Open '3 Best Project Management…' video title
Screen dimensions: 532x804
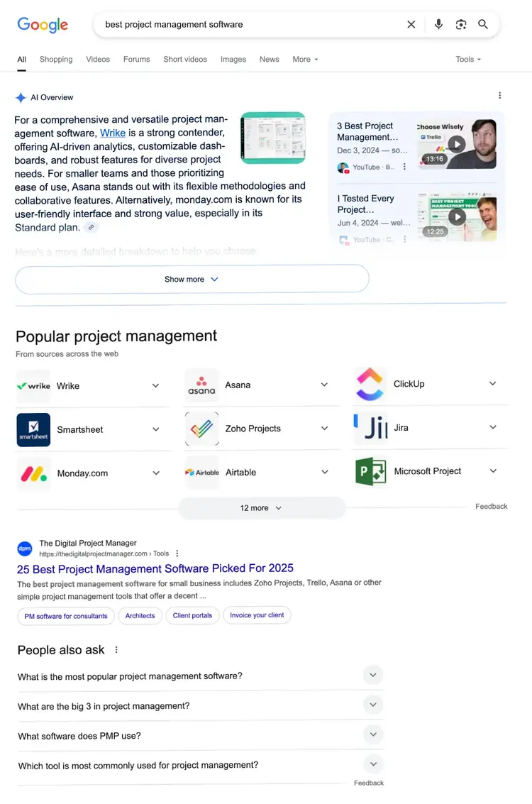click(x=367, y=131)
